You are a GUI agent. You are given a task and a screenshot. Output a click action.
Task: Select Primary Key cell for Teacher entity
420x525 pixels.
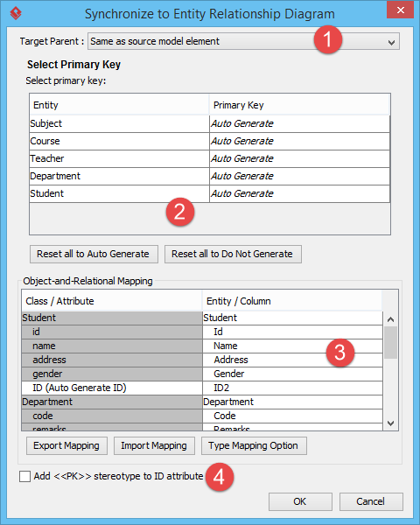click(x=299, y=158)
